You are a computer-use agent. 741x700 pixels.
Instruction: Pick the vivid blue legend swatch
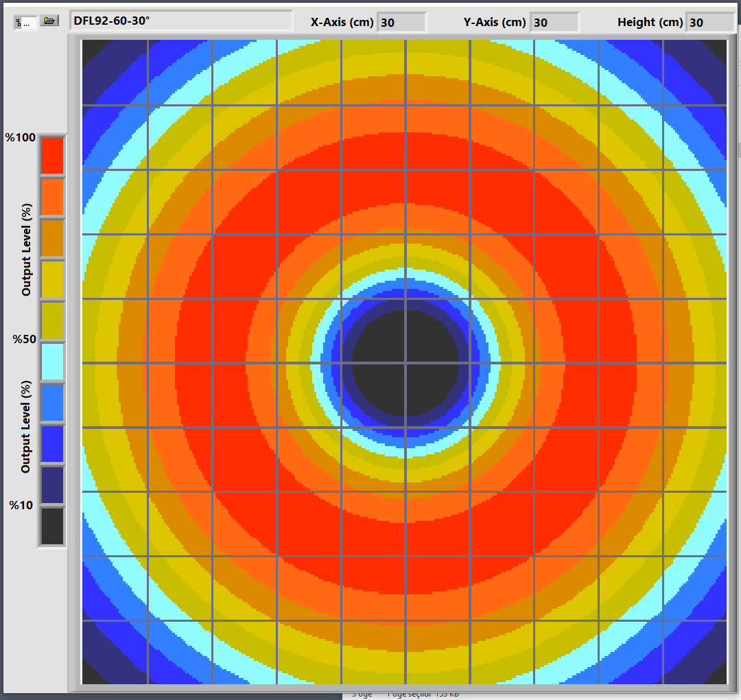[52, 444]
